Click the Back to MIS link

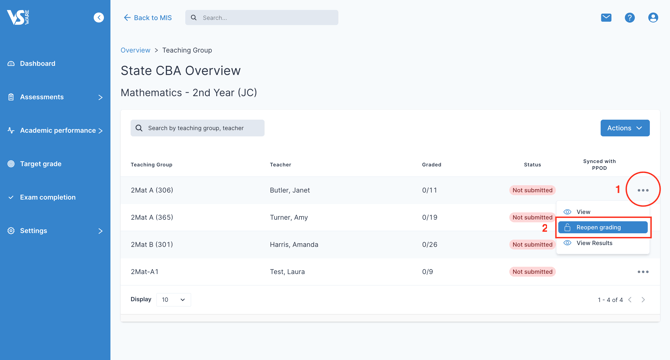(x=147, y=18)
